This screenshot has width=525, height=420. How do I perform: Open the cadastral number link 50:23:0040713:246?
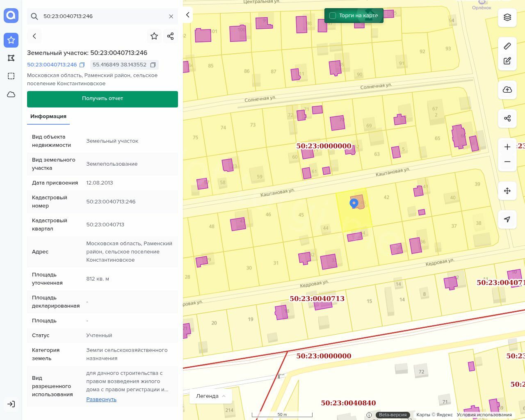pos(52,65)
